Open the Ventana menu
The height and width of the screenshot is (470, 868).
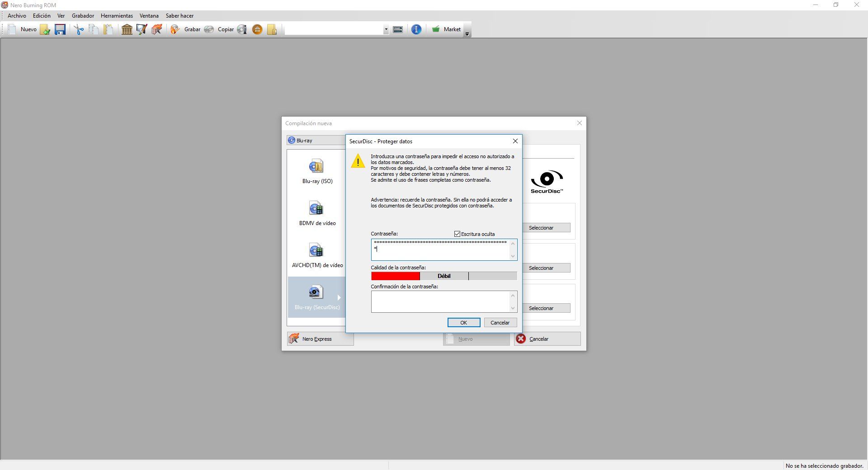coord(149,16)
